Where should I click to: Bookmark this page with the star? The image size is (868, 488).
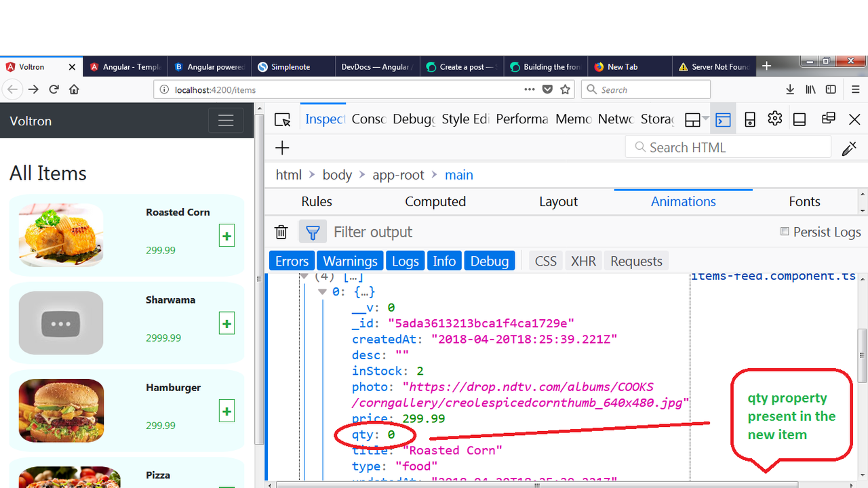click(x=565, y=89)
